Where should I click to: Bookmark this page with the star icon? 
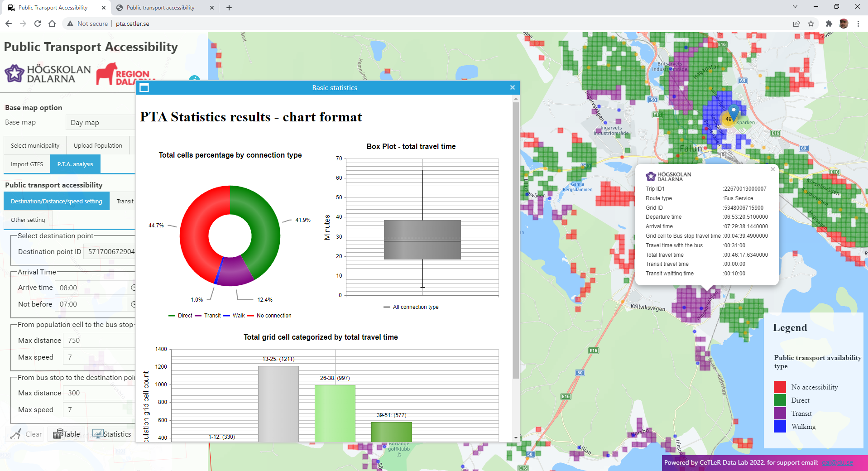pos(810,24)
